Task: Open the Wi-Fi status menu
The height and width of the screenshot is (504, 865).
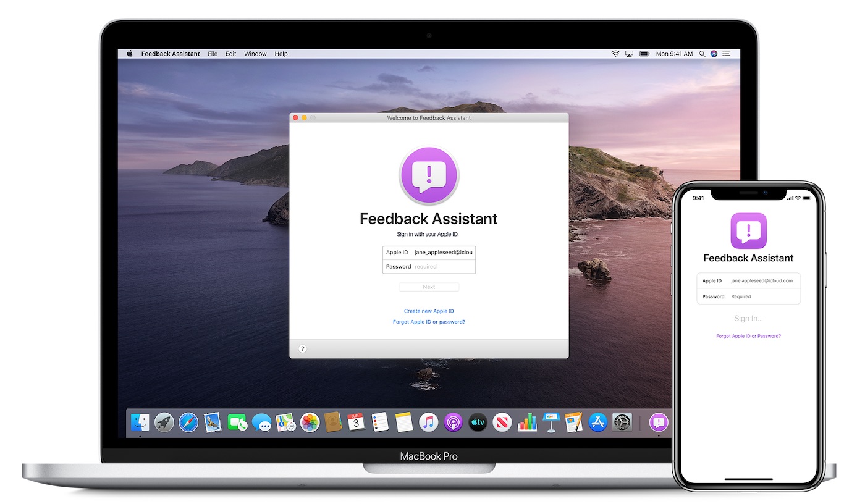Action: point(615,54)
